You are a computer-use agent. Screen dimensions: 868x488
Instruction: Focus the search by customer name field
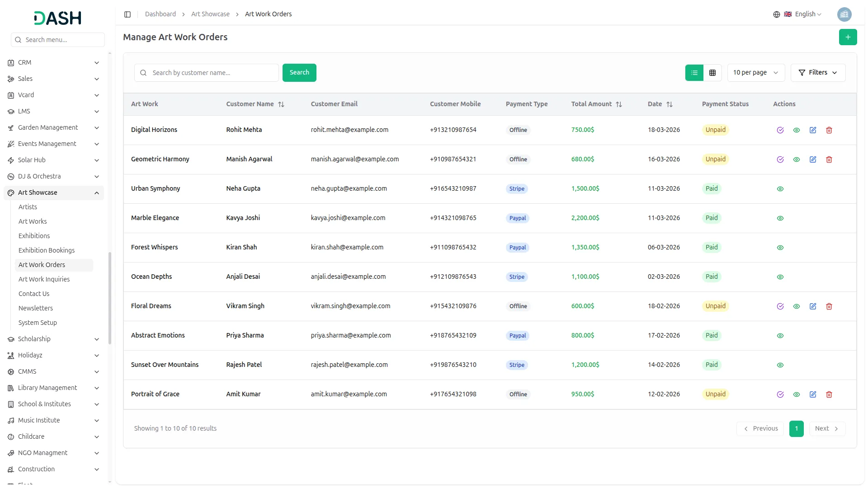(212, 73)
